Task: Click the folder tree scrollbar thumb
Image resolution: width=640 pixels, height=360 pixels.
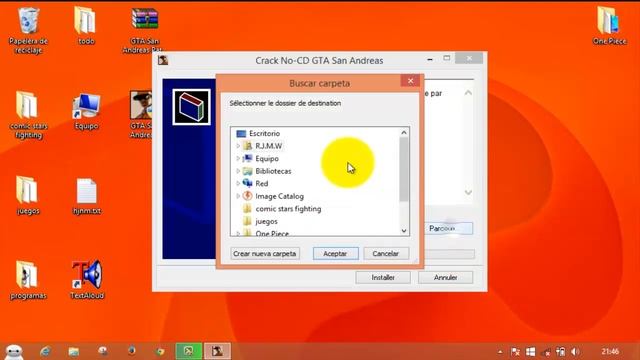Action: [404, 169]
